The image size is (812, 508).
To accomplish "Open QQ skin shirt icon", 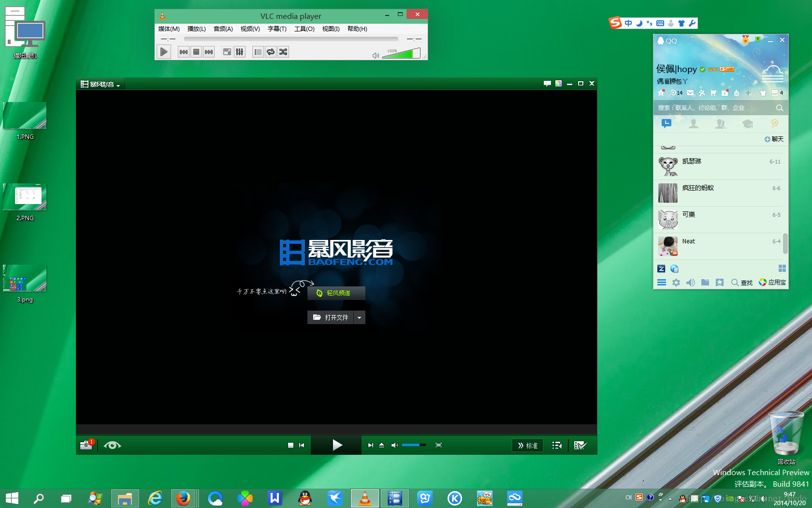I will [x=763, y=93].
